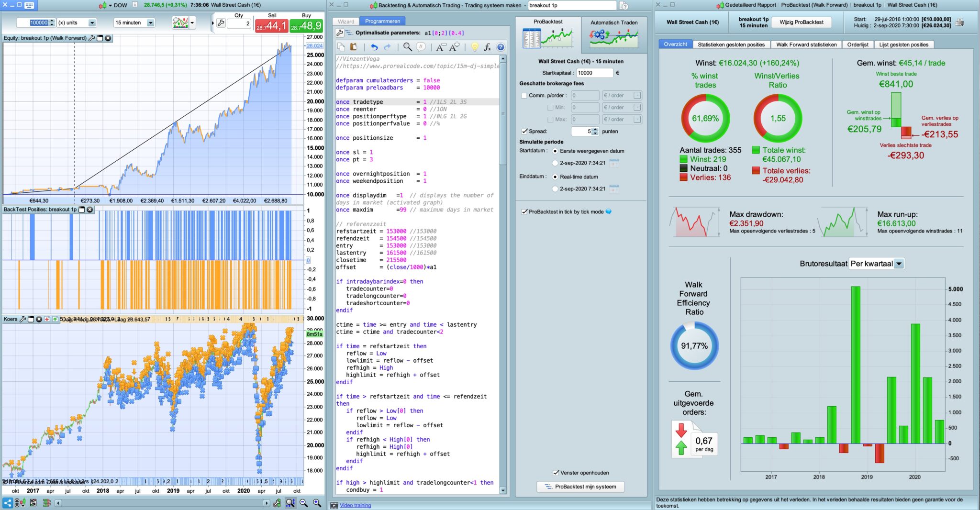
Task: Open chart settings wrench with candlestick icon
Action: [x=277, y=503]
